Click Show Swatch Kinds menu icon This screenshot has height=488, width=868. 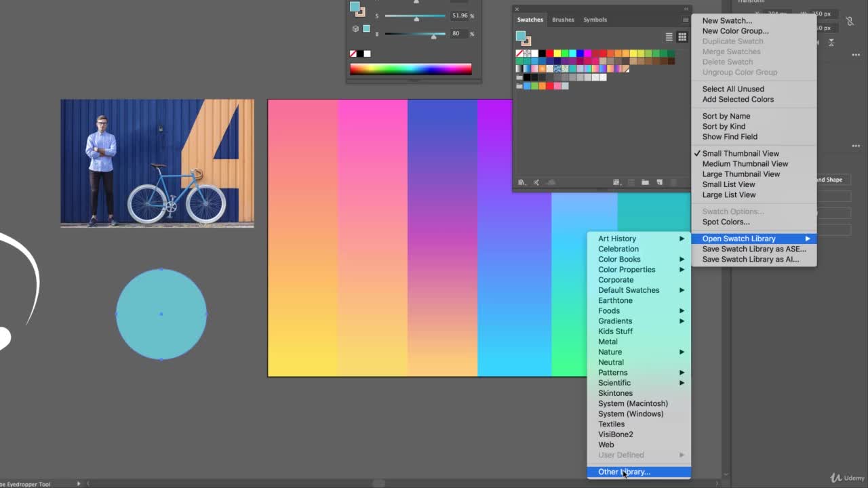[x=616, y=182]
